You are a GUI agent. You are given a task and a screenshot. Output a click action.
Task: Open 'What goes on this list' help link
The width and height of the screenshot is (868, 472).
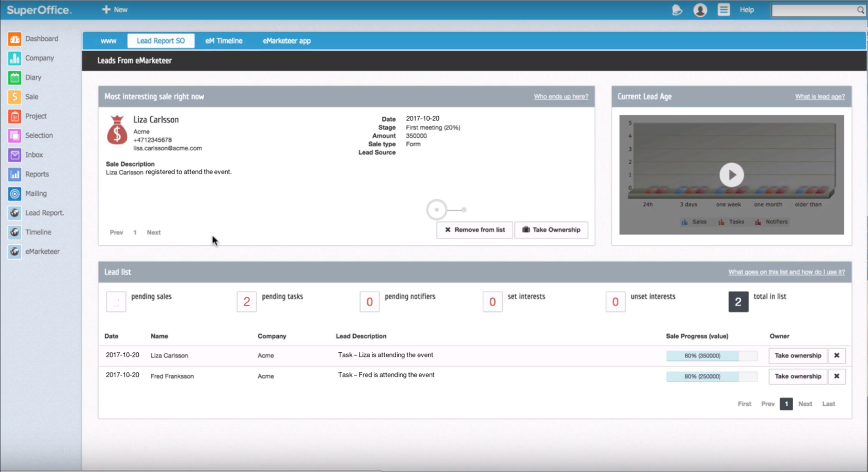coord(786,272)
